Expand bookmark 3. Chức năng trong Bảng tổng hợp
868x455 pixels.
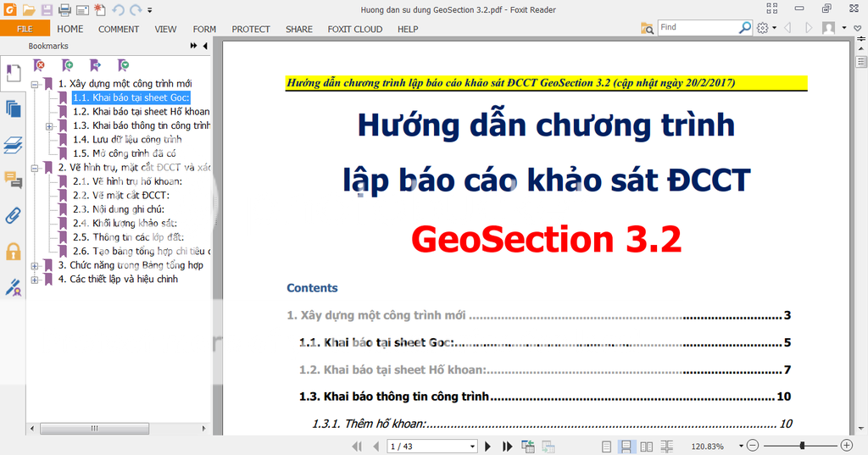click(34, 266)
